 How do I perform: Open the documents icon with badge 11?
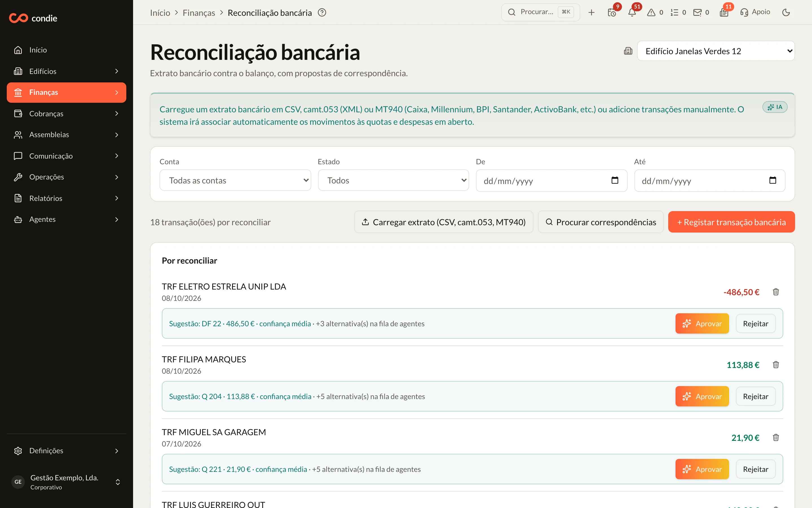click(x=724, y=12)
